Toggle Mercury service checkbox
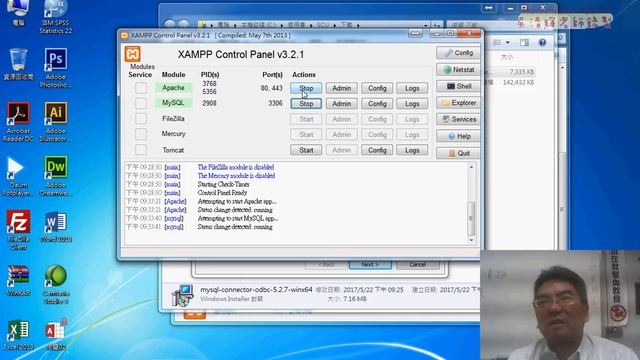Viewport: 640px width, 360px height. point(141,134)
